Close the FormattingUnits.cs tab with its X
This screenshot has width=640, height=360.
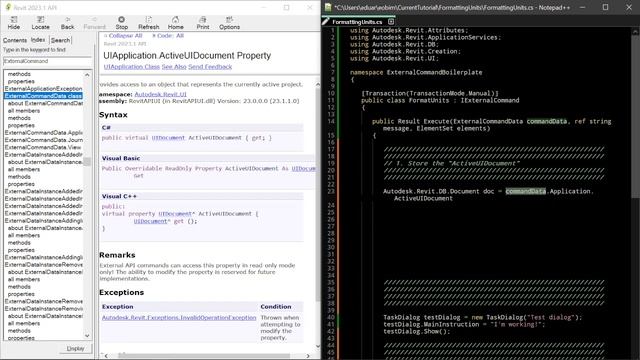coord(391,22)
